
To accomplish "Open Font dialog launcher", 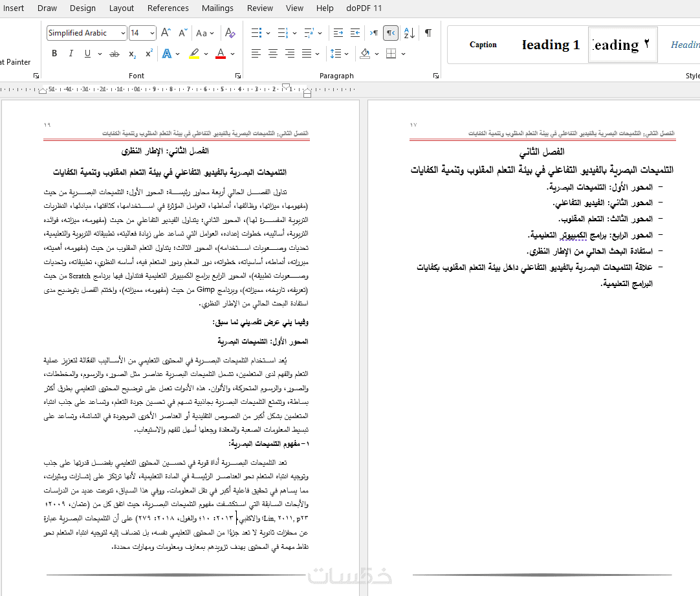I will (x=238, y=76).
